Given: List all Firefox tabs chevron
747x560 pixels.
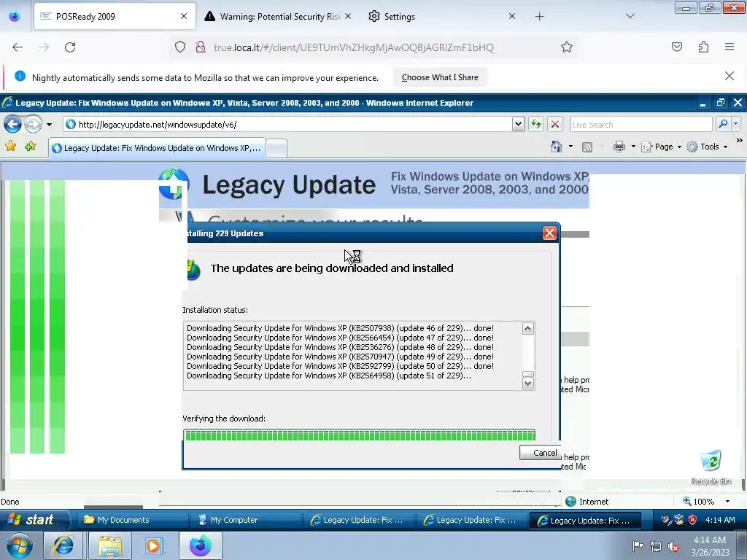Looking at the screenshot, I should coord(630,16).
